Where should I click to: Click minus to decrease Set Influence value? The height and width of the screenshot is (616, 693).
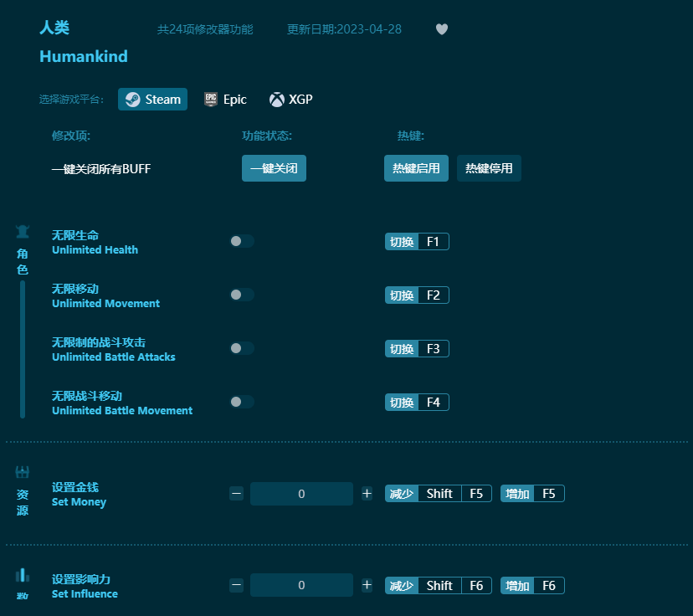pos(236,585)
